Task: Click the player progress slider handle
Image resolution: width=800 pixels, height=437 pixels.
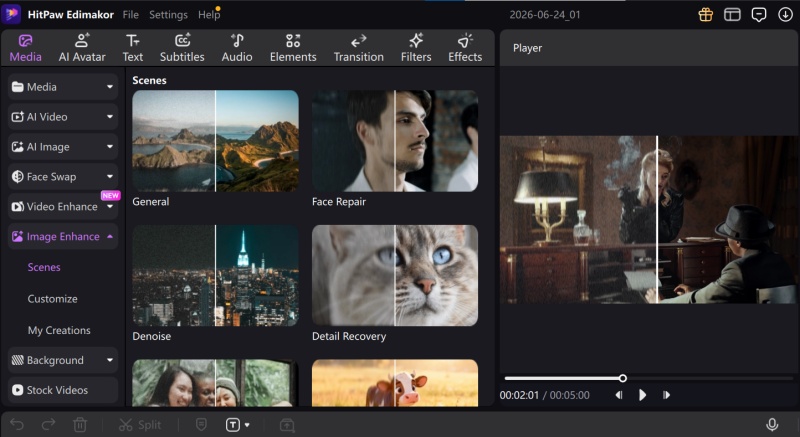Action: (x=622, y=378)
